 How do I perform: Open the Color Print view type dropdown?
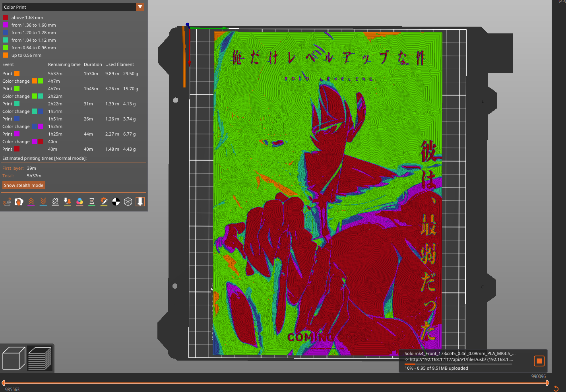74,7
